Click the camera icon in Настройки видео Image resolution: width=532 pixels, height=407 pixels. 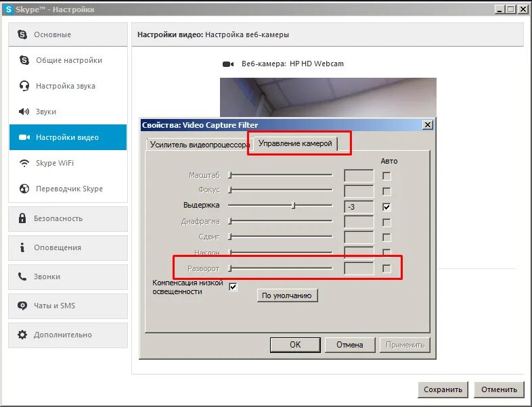coord(24,137)
